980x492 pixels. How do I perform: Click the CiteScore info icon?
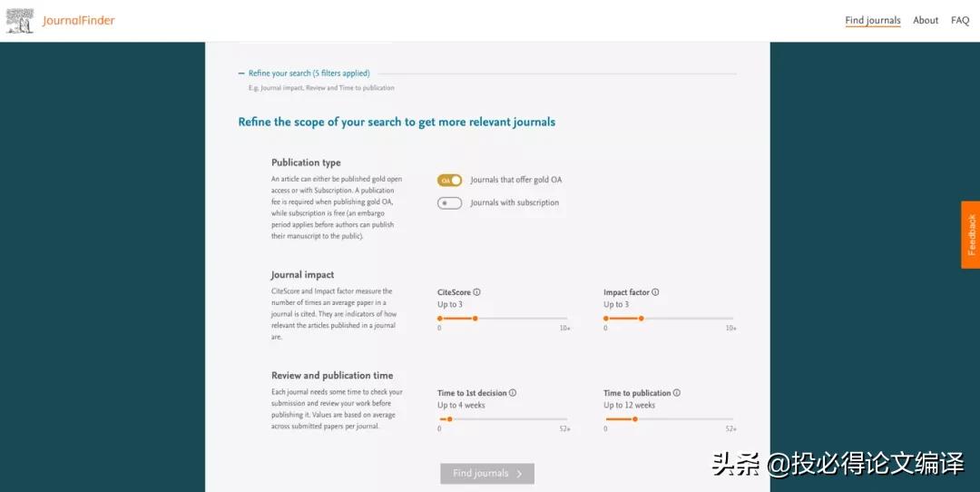(477, 292)
